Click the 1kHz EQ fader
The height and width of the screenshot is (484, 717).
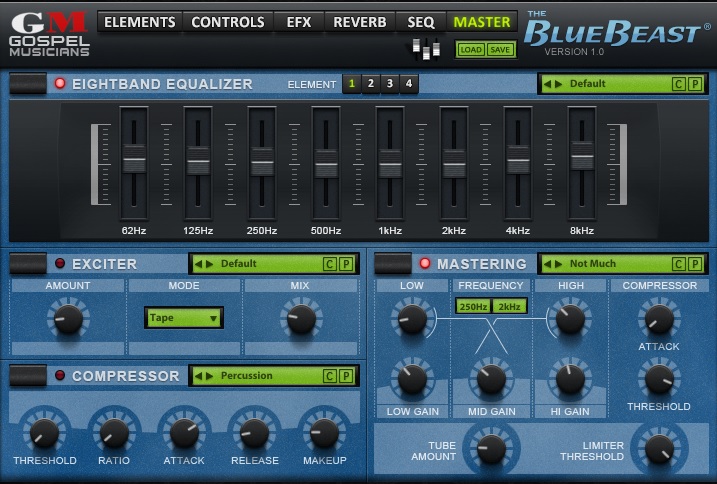[390, 164]
